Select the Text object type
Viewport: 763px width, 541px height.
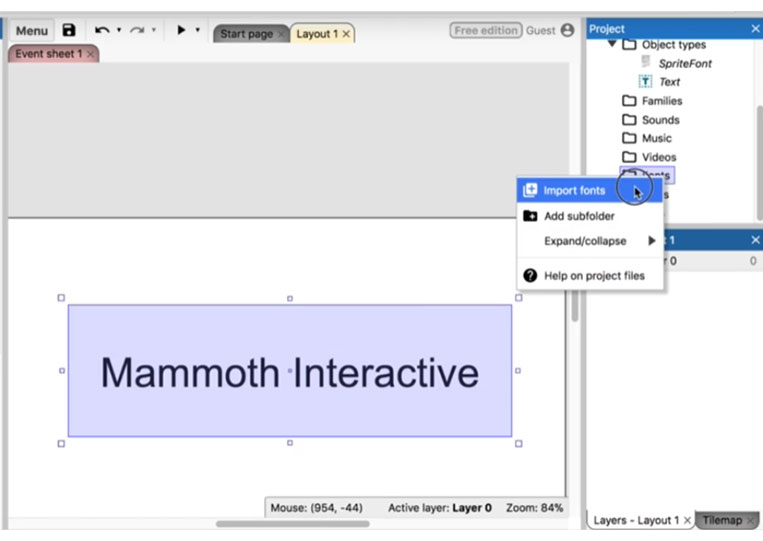click(670, 82)
